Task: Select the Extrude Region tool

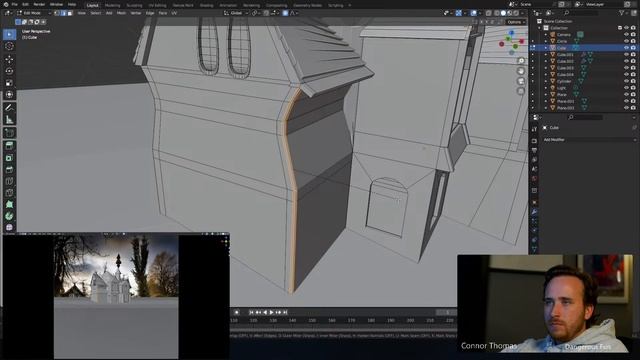Action: [x=9, y=146]
